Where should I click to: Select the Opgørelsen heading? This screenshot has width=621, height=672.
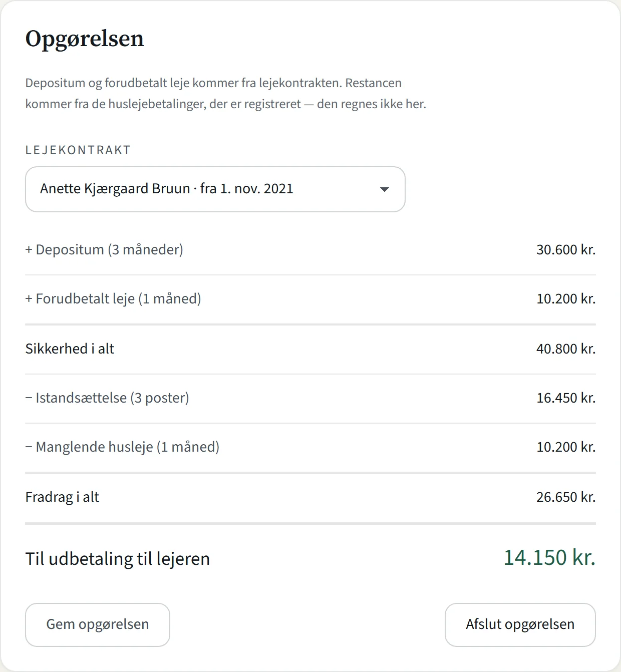(x=85, y=39)
